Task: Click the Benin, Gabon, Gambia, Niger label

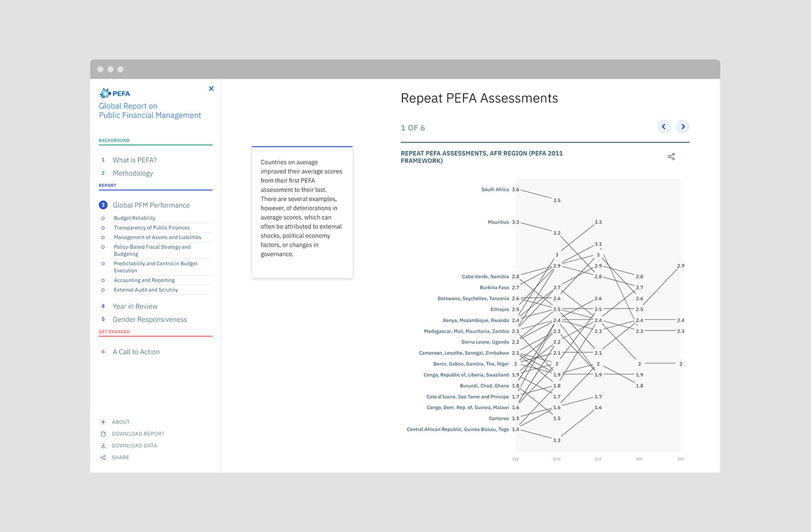Action: pyautogui.click(x=471, y=364)
